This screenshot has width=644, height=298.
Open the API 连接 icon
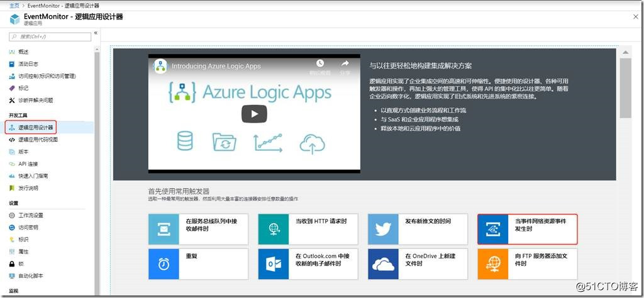pyautogui.click(x=12, y=164)
